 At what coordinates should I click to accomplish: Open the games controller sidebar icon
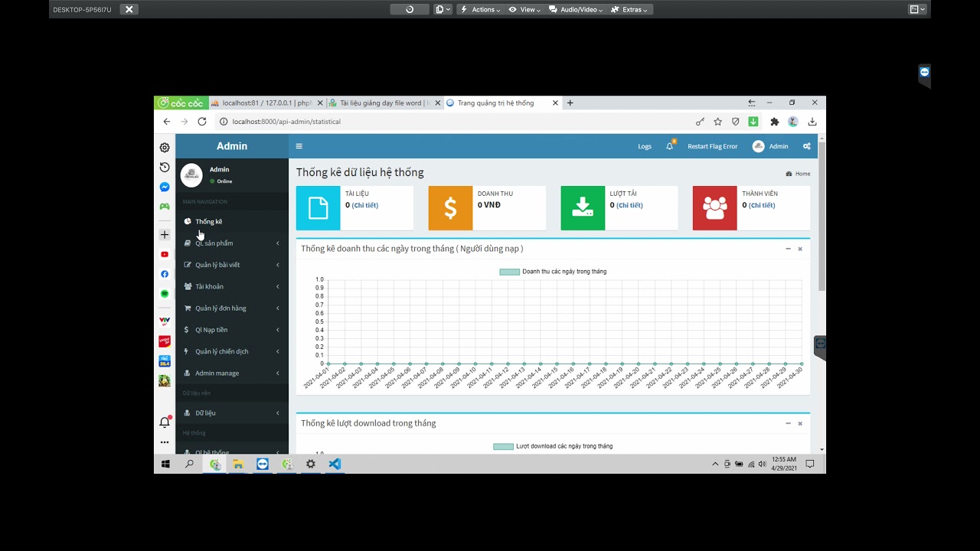point(165,207)
